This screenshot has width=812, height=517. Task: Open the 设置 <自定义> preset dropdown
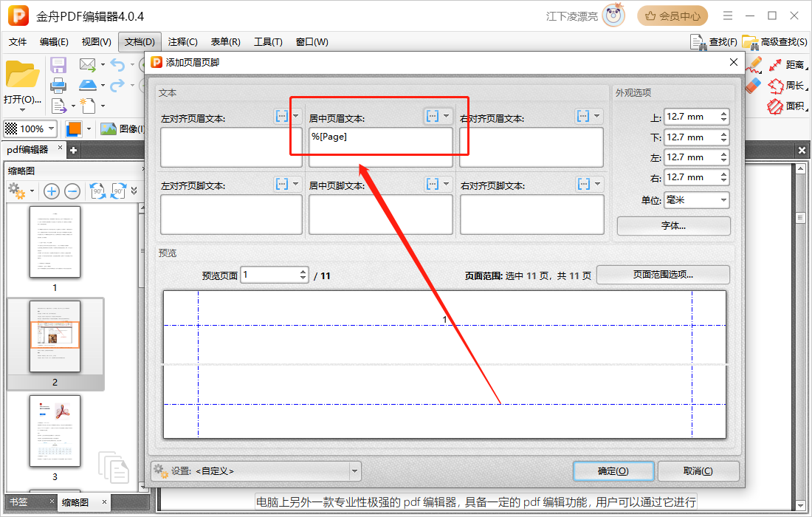coord(256,471)
